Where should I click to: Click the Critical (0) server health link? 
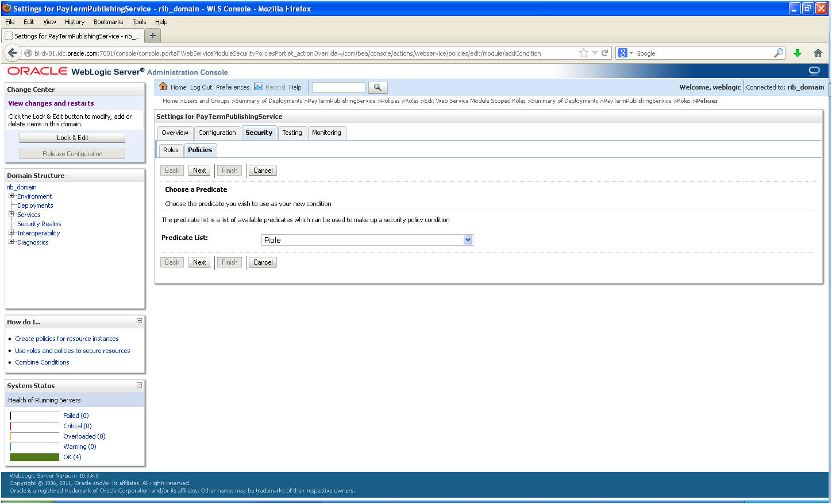[78, 426]
